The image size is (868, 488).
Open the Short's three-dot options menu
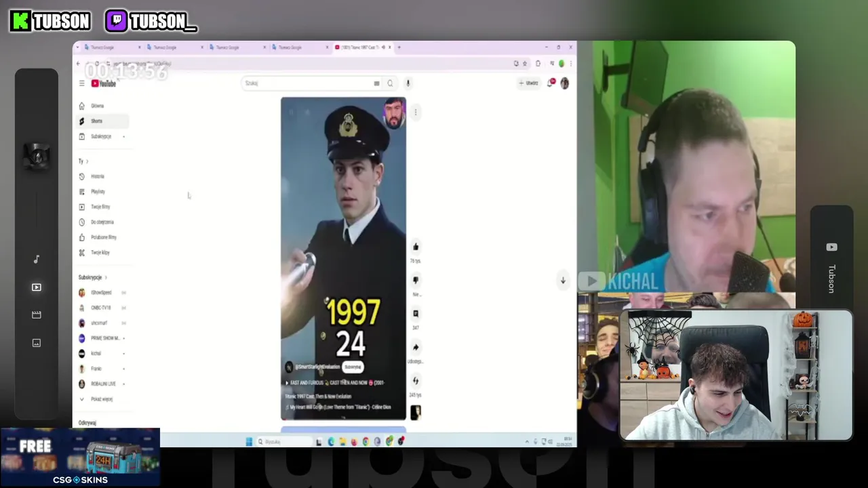click(416, 113)
